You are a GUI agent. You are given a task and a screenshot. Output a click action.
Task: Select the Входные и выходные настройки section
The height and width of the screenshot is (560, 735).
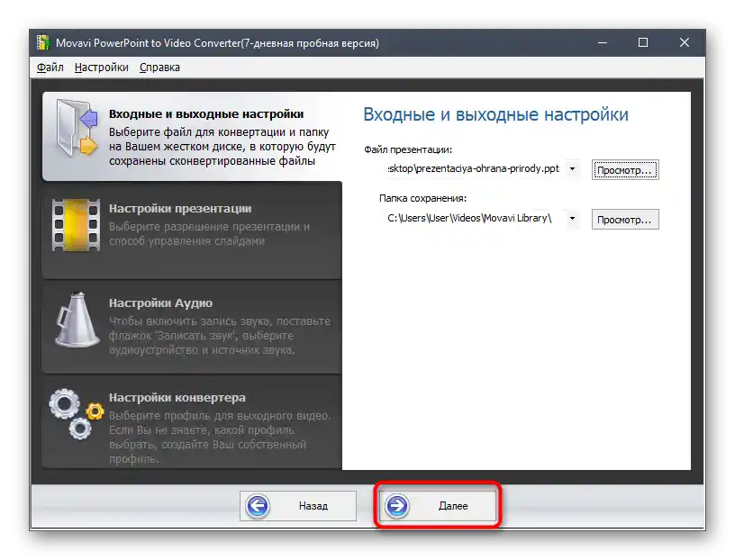(192, 136)
